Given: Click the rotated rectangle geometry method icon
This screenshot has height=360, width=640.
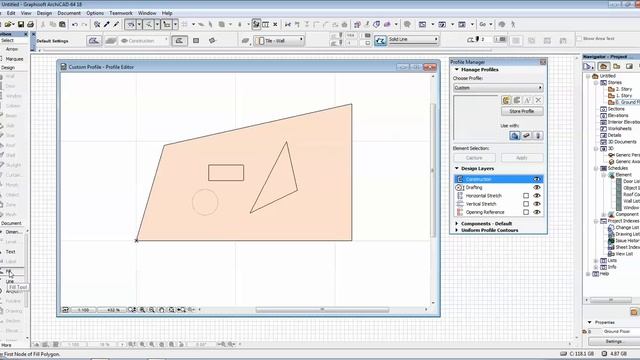Looking at the screenshot, I should coord(212,41).
